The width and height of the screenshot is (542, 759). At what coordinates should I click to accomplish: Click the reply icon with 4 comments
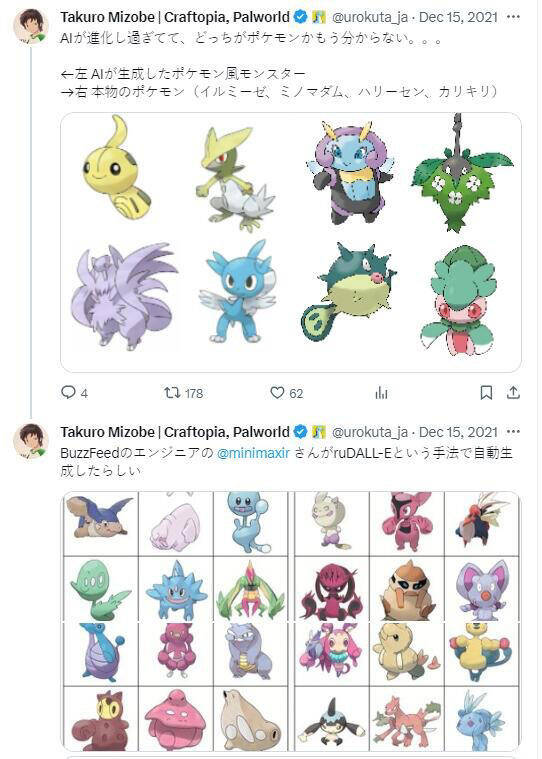(68, 392)
